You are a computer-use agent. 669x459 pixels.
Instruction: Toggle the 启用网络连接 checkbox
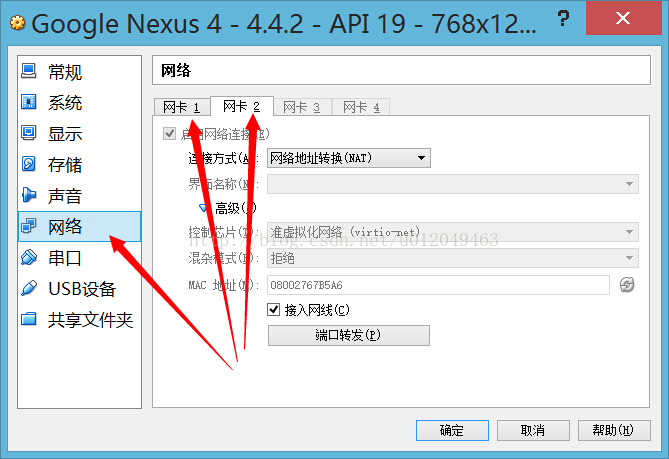[169, 134]
